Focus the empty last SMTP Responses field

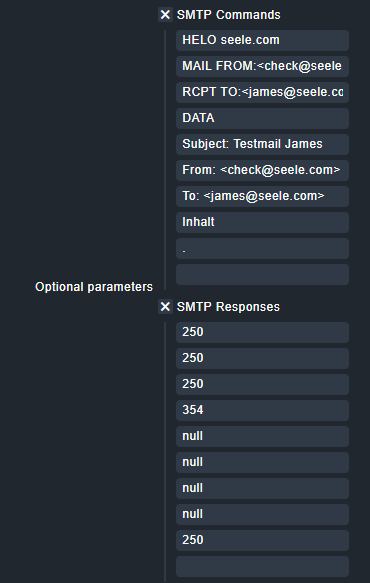262,566
